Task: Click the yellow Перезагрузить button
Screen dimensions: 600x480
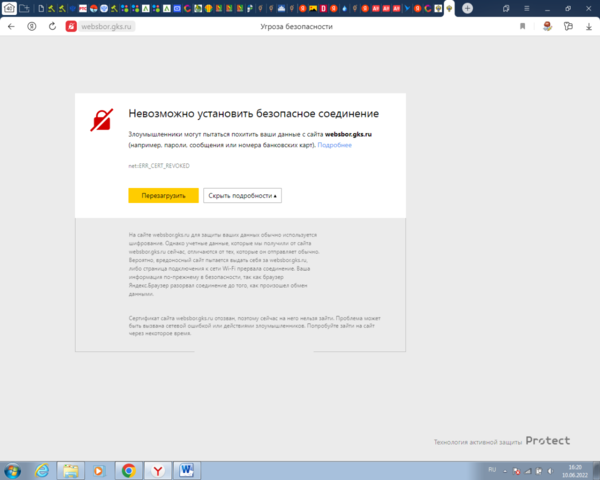Action: 163,196
